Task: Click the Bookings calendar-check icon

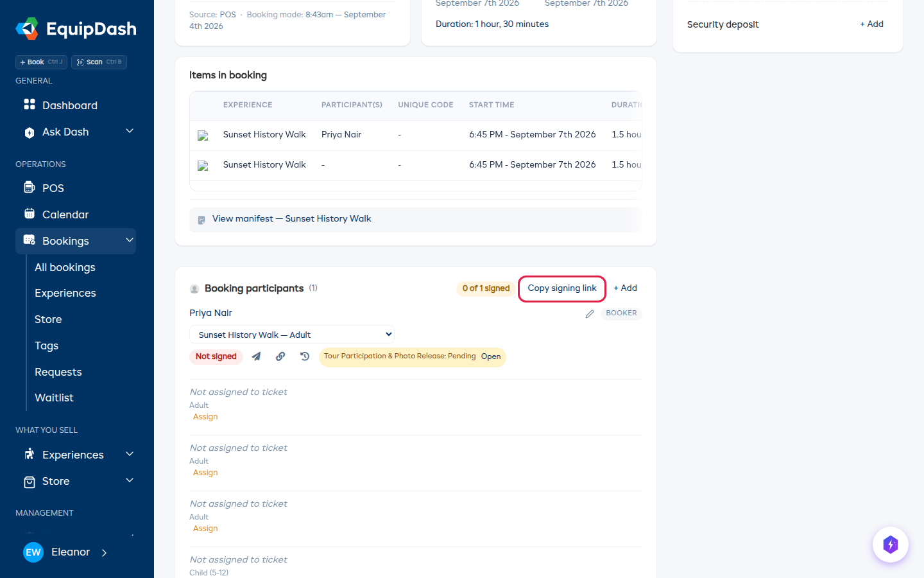Action: pos(30,240)
